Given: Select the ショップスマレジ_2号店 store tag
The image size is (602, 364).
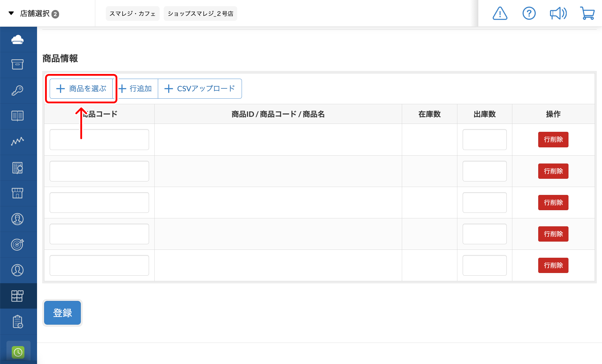Looking at the screenshot, I should click(x=200, y=14).
